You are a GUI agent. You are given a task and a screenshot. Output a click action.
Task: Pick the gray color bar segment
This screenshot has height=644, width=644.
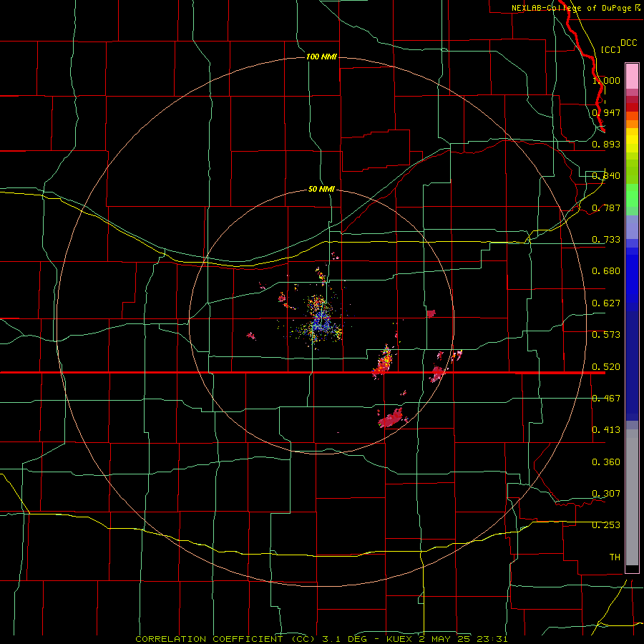[632, 497]
